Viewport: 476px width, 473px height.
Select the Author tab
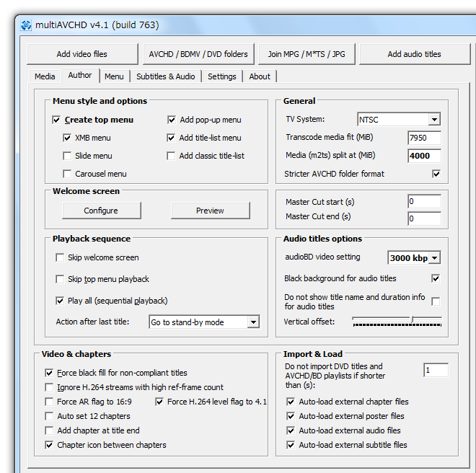click(80, 75)
